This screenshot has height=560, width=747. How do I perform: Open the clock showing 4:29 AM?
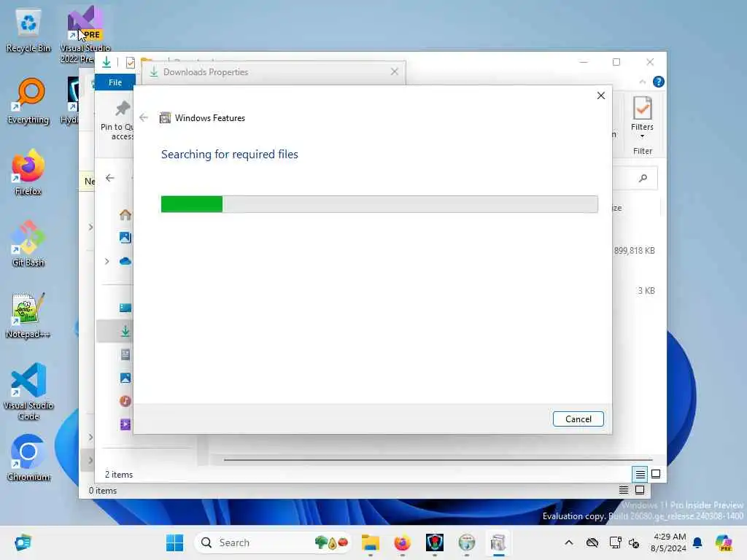tap(669, 542)
